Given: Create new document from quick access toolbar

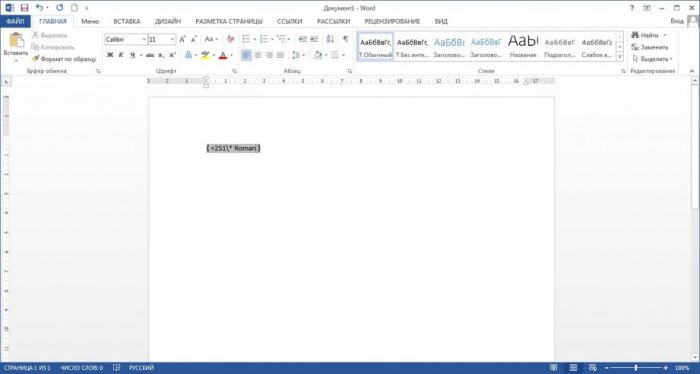Looking at the screenshot, I should tap(75, 8).
